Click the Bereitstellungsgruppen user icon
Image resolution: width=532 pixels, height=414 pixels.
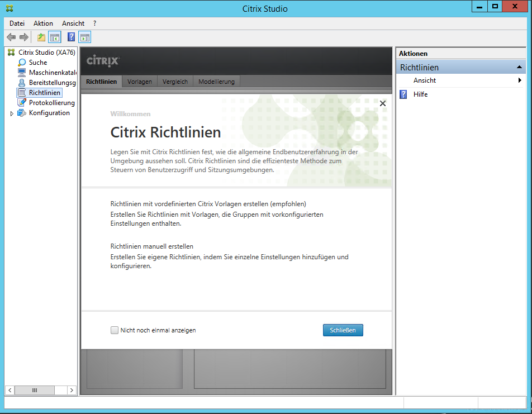(22, 83)
